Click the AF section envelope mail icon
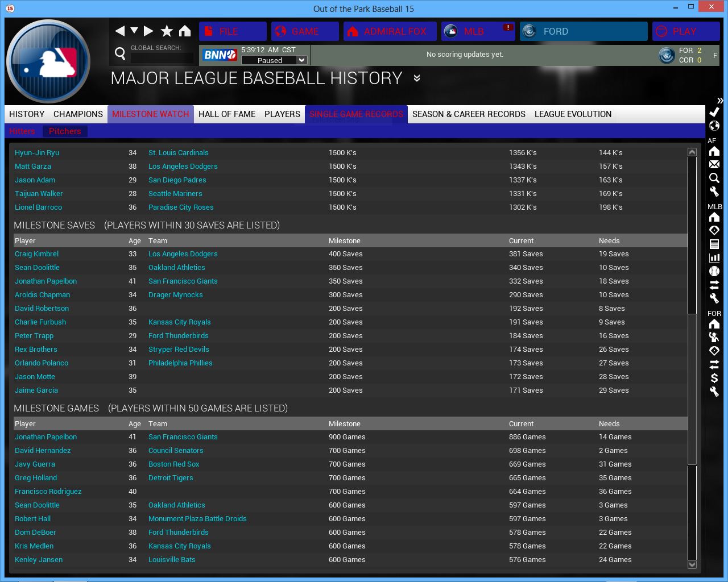 tap(714, 164)
